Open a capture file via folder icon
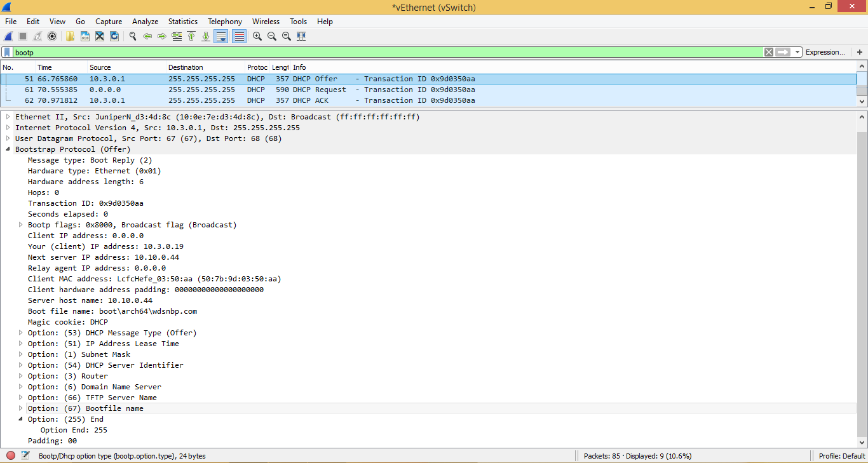This screenshot has height=463, width=868. click(x=71, y=36)
